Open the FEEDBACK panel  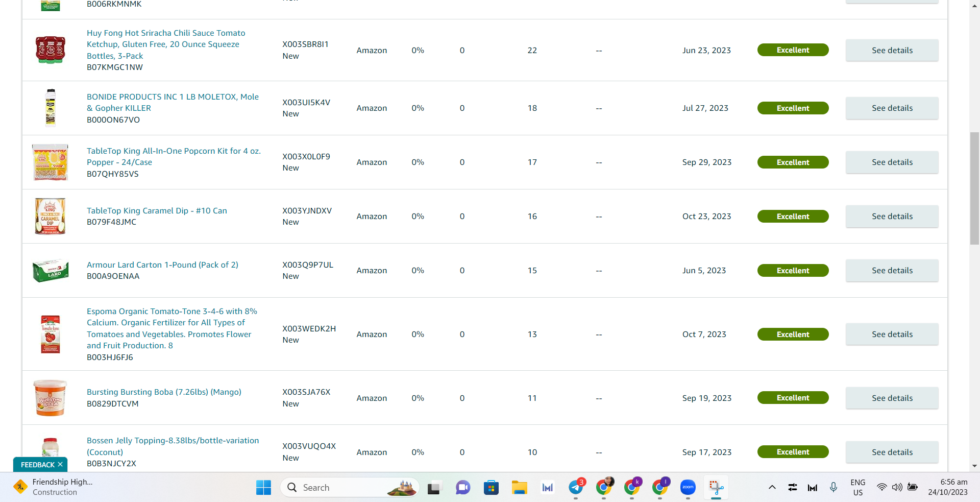pyautogui.click(x=37, y=465)
